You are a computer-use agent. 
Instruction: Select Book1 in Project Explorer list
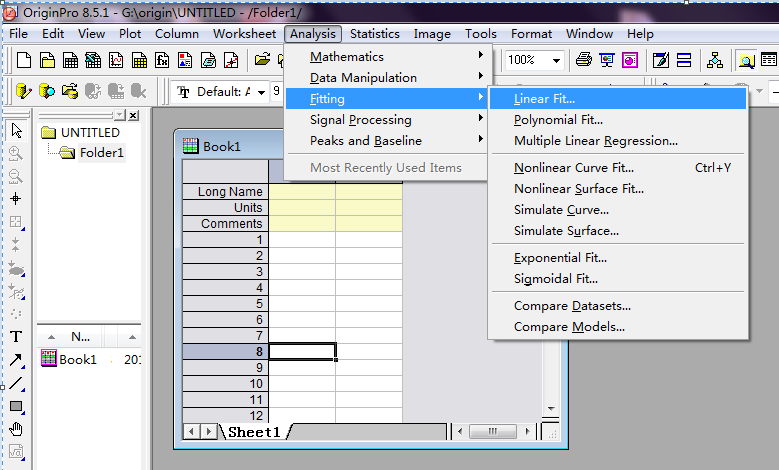tap(78, 359)
